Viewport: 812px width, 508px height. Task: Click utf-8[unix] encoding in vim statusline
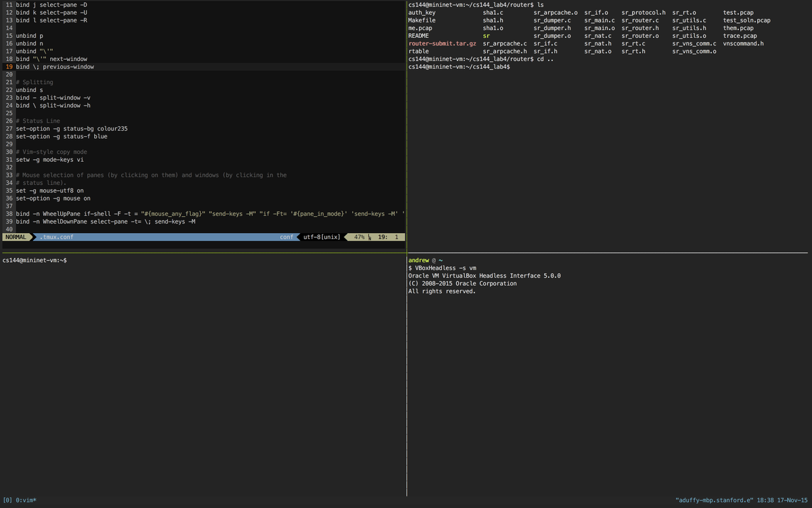(322, 237)
